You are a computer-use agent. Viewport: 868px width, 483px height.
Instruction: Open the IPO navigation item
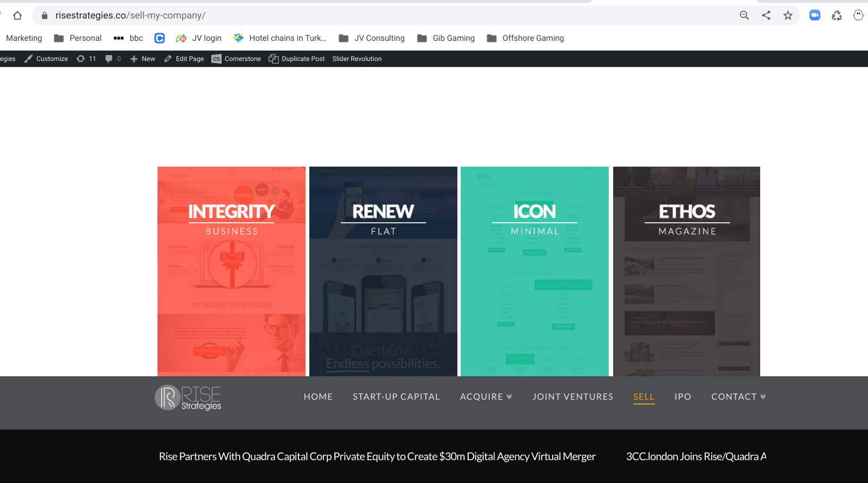(682, 396)
